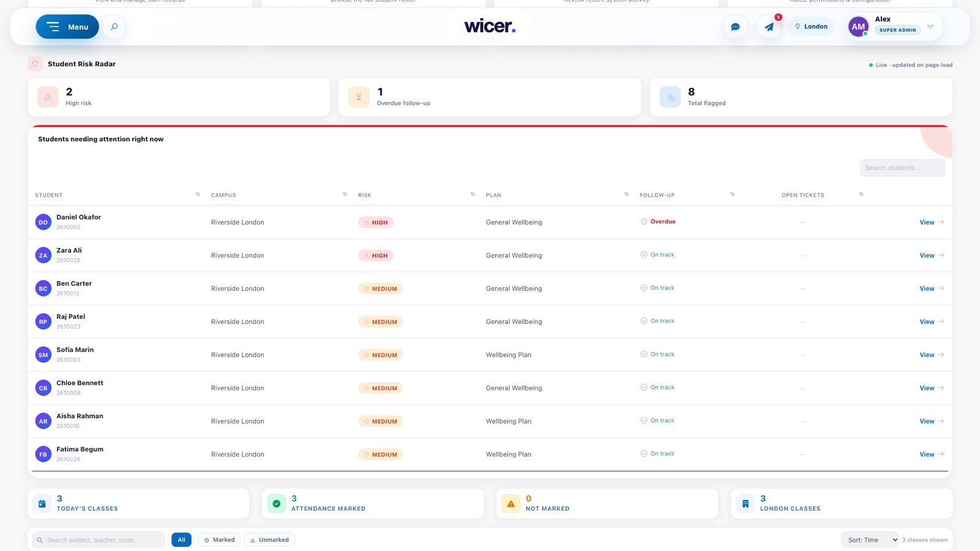Screen dimensions: 980x551
Task: Open the Sort: Time dropdown
Action: (x=870, y=540)
